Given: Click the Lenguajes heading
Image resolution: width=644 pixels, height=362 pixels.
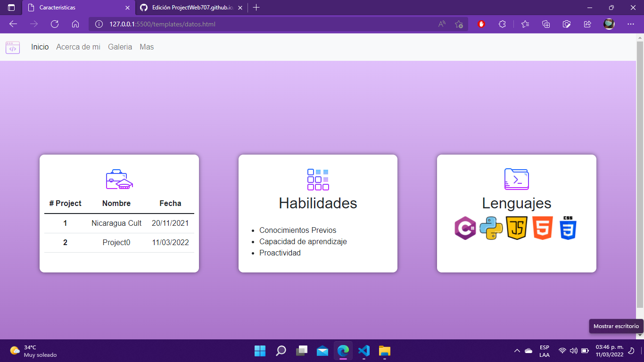Looking at the screenshot, I should click(x=517, y=203).
